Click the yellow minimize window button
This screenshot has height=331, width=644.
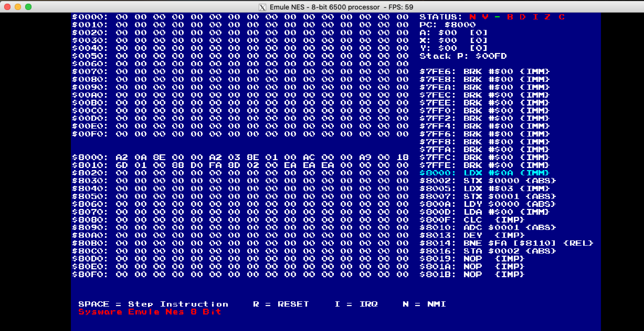pyautogui.click(x=18, y=7)
